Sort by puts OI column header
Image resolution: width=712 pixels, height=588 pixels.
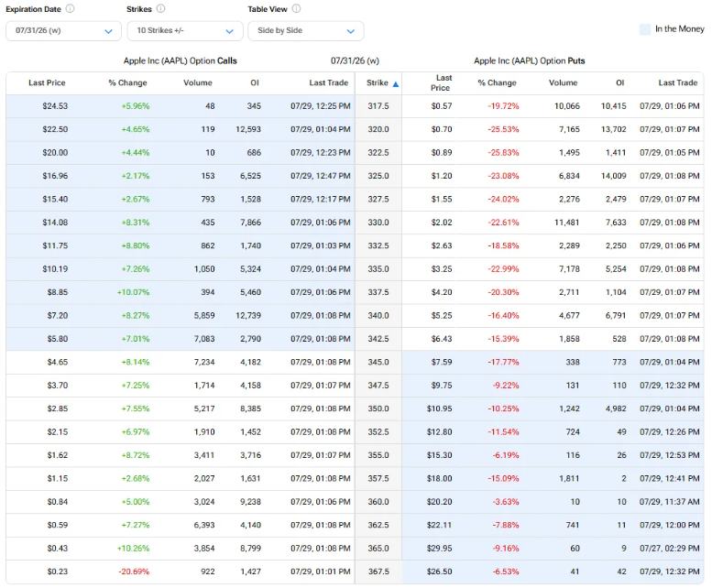coord(619,82)
